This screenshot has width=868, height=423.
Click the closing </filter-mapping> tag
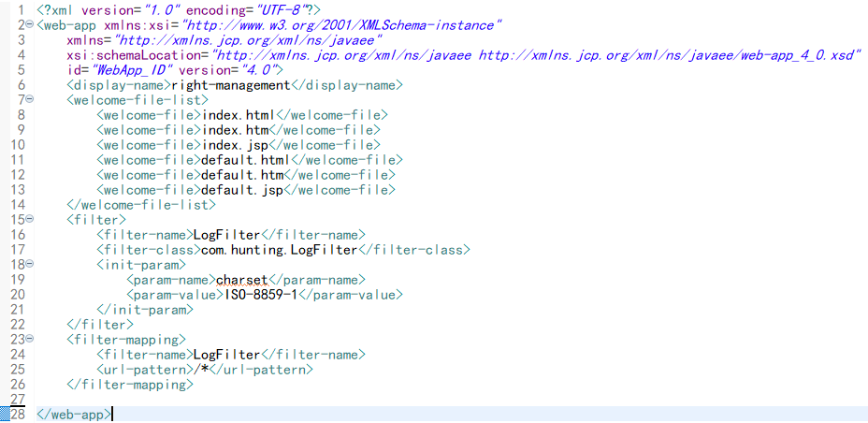coord(129,384)
